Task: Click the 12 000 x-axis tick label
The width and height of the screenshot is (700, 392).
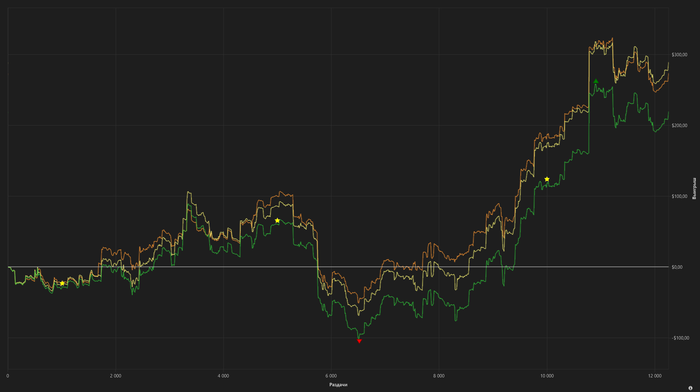Action: point(655,376)
